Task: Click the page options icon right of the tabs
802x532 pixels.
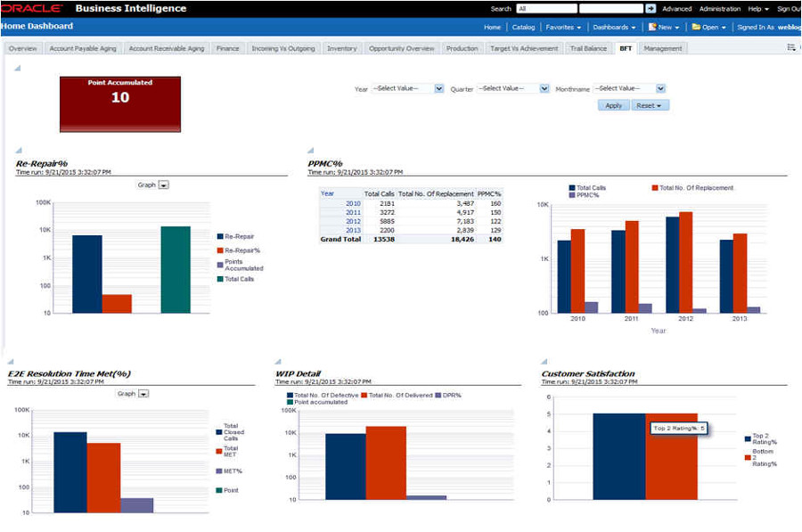Action: pos(790,48)
